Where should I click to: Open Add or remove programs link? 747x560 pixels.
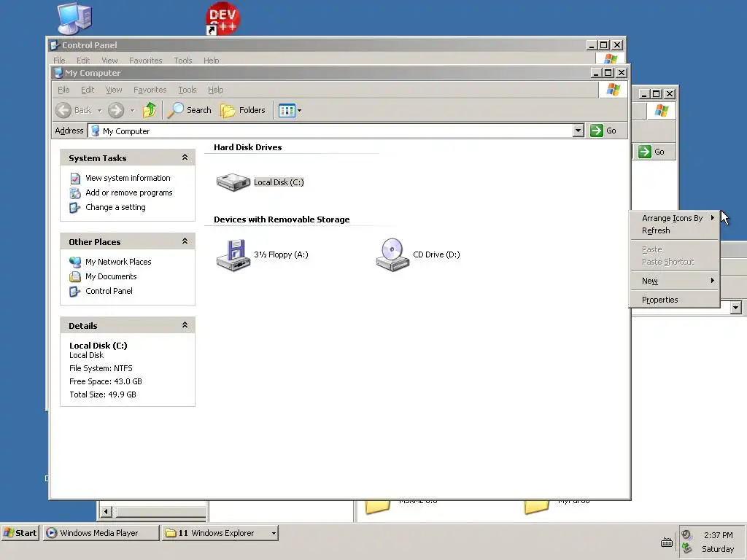pos(128,192)
